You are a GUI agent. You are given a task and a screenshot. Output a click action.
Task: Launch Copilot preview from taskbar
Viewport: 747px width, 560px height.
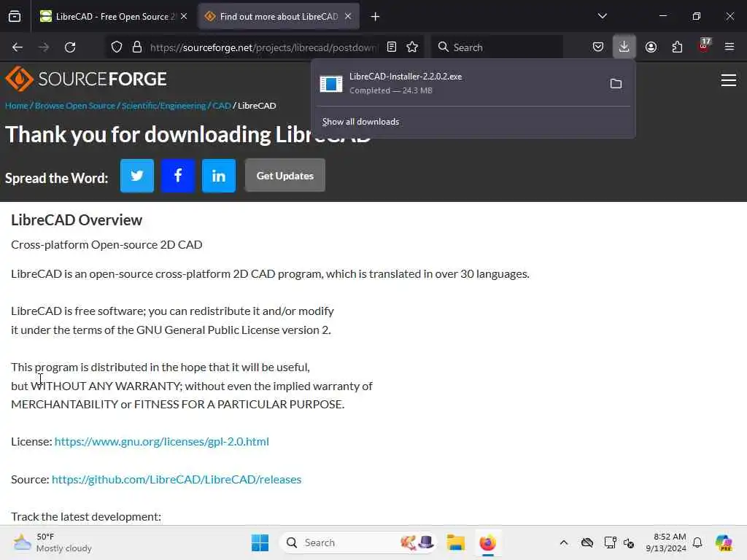click(x=724, y=542)
